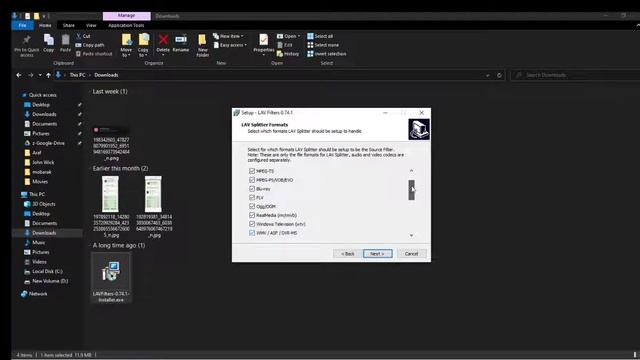
Task: Click This PC in the address path
Action: coord(77,75)
